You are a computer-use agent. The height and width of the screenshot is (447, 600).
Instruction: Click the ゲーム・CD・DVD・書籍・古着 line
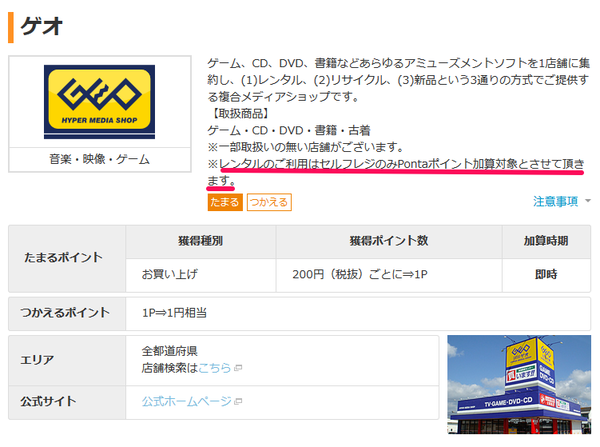(x=289, y=131)
